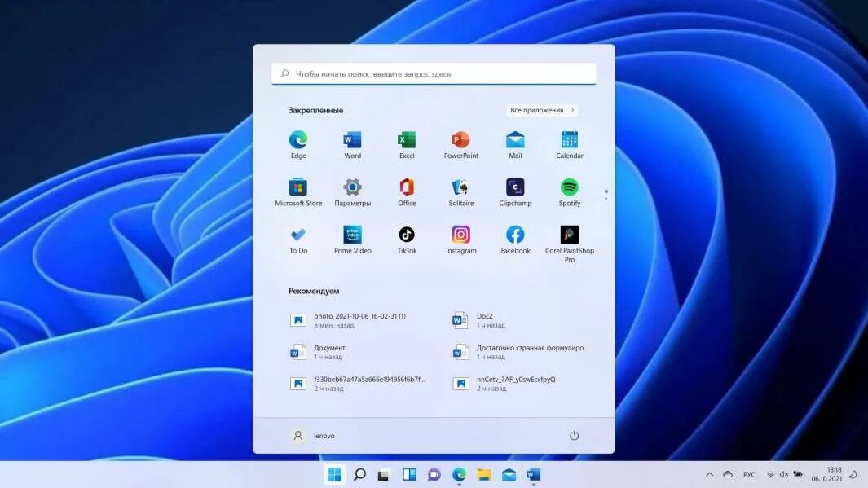The height and width of the screenshot is (488, 868).
Task: Open Все приложения list
Action: [542, 110]
